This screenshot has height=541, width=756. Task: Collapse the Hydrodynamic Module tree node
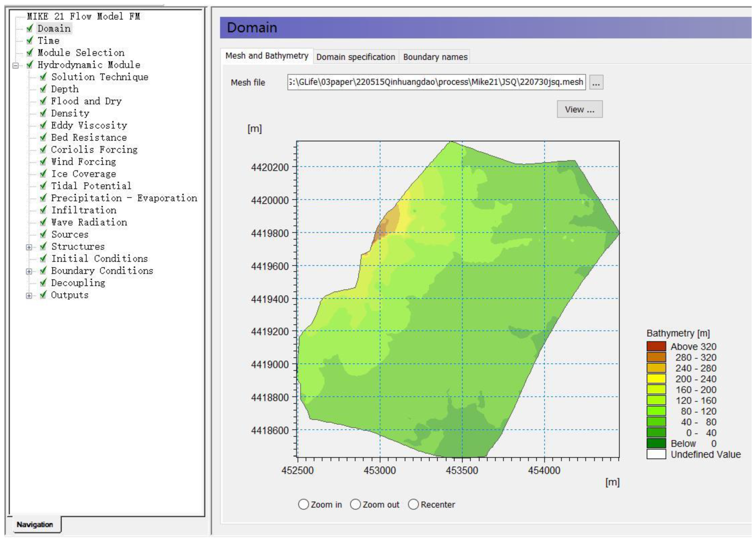(16, 65)
